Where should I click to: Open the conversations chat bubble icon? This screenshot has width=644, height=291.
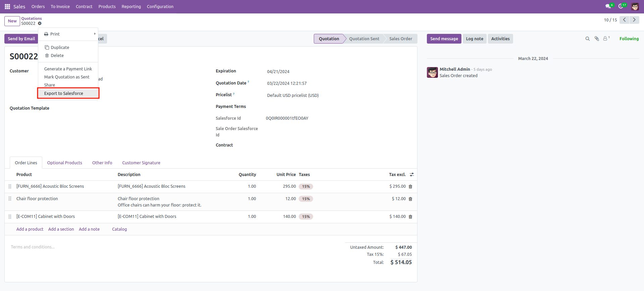608,6
